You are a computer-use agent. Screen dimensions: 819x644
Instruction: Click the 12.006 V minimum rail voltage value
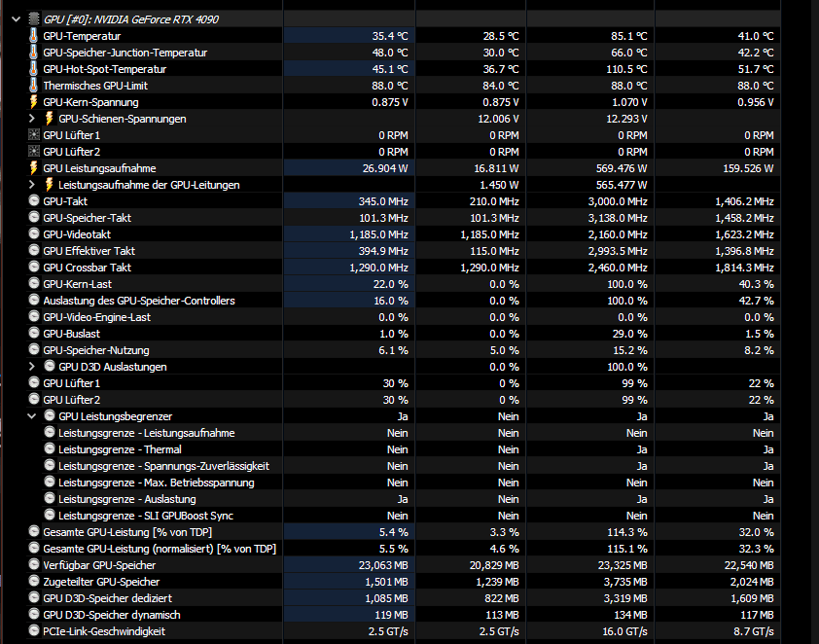tap(498, 119)
